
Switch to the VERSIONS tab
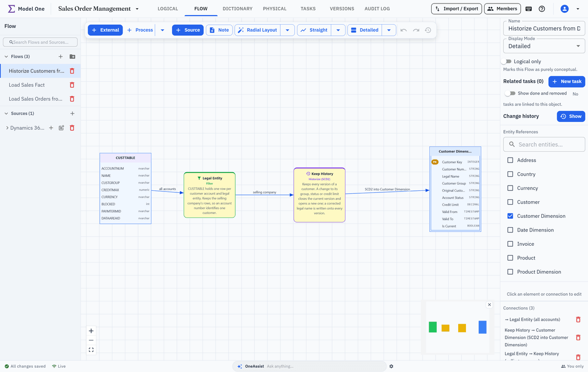pos(342,9)
